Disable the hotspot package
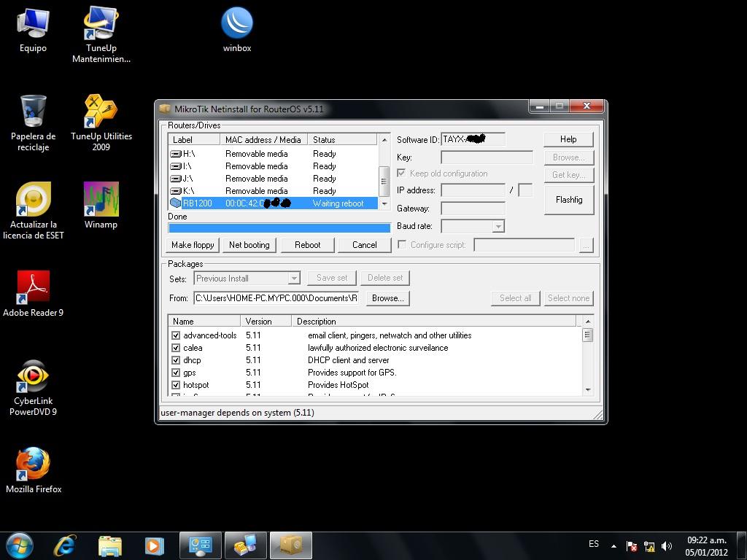747x560 pixels. (176, 385)
